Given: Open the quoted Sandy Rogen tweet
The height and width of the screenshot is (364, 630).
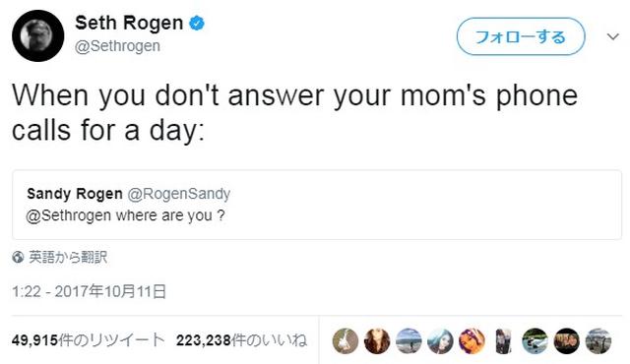Looking at the screenshot, I should (317, 205).
